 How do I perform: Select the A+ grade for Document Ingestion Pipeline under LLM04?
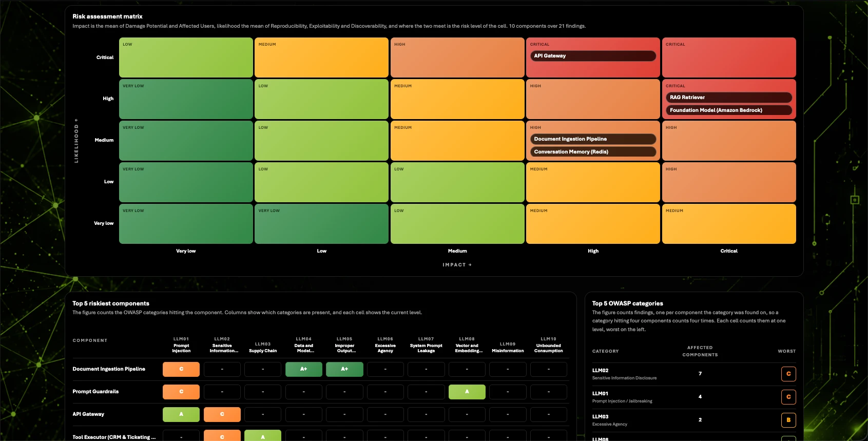(x=304, y=369)
